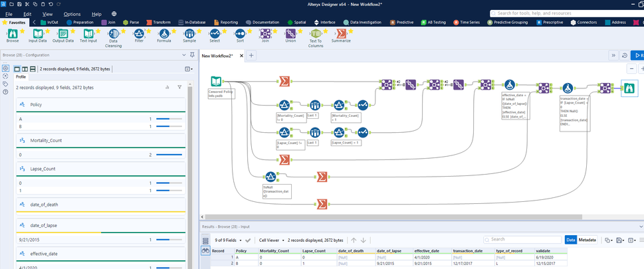Expand the workflow tabs overflow chevron
The image size is (644, 269).
(613, 55)
